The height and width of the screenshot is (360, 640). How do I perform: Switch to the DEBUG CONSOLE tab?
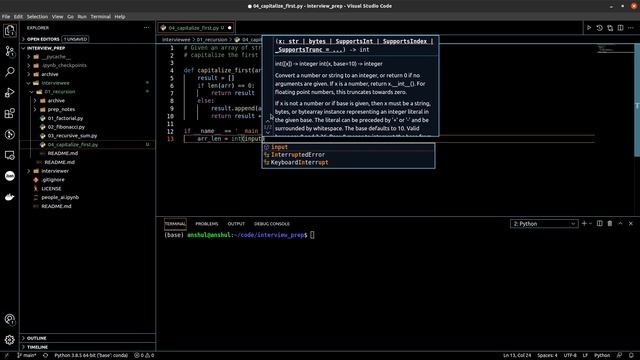271,224
